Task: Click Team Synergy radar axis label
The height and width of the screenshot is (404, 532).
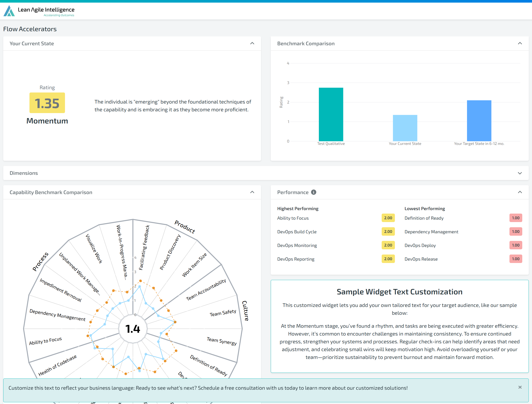Action: click(x=222, y=341)
